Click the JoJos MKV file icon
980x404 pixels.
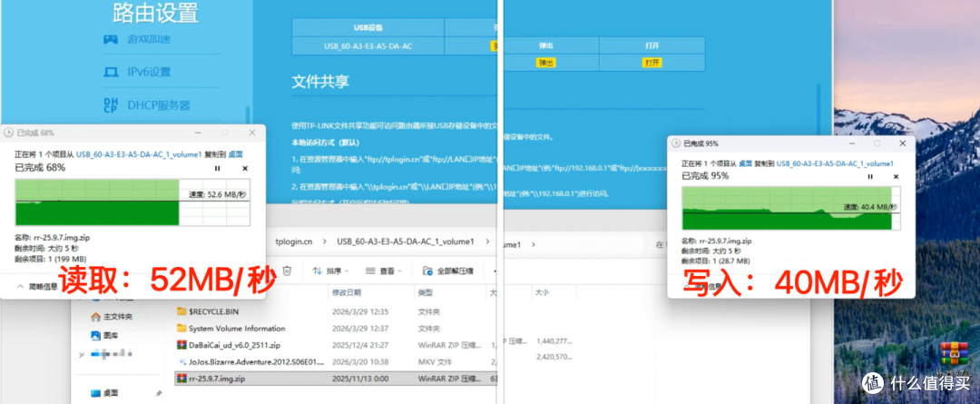181,361
